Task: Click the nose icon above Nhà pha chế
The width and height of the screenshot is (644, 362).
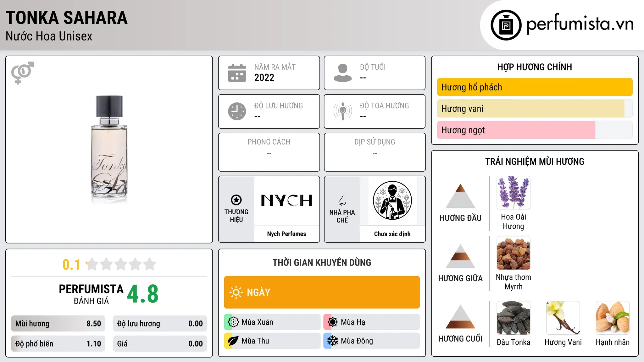Action: [x=342, y=200]
